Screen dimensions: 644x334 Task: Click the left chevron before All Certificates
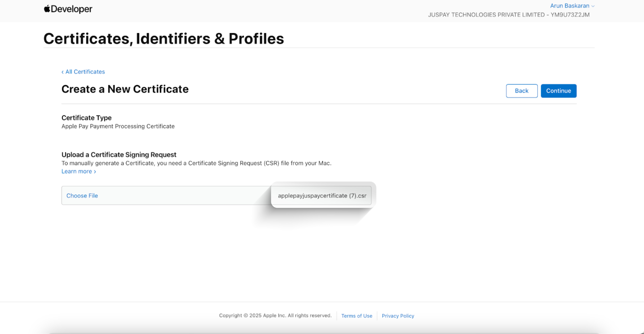(x=62, y=72)
